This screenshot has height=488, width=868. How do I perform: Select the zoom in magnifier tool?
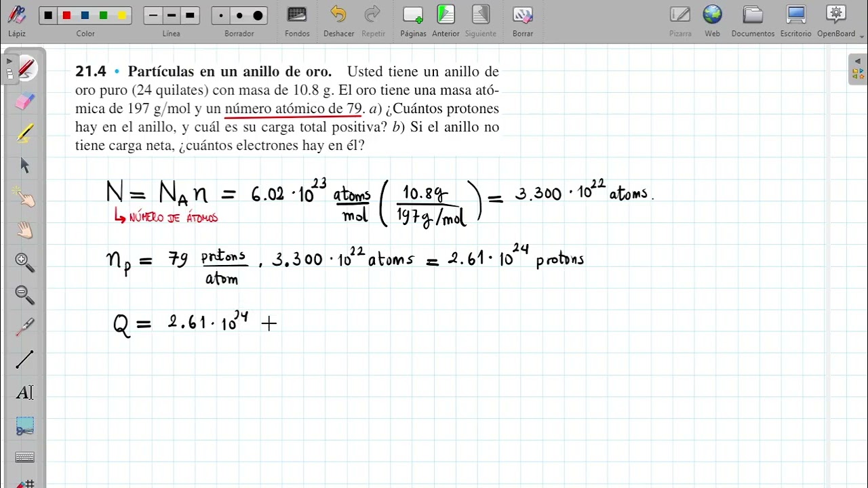25,262
